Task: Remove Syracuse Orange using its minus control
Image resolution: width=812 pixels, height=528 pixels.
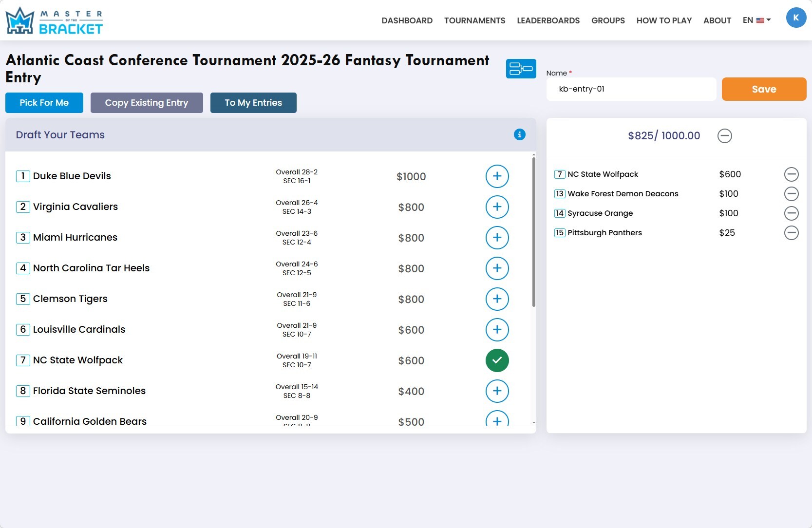Action: tap(791, 213)
